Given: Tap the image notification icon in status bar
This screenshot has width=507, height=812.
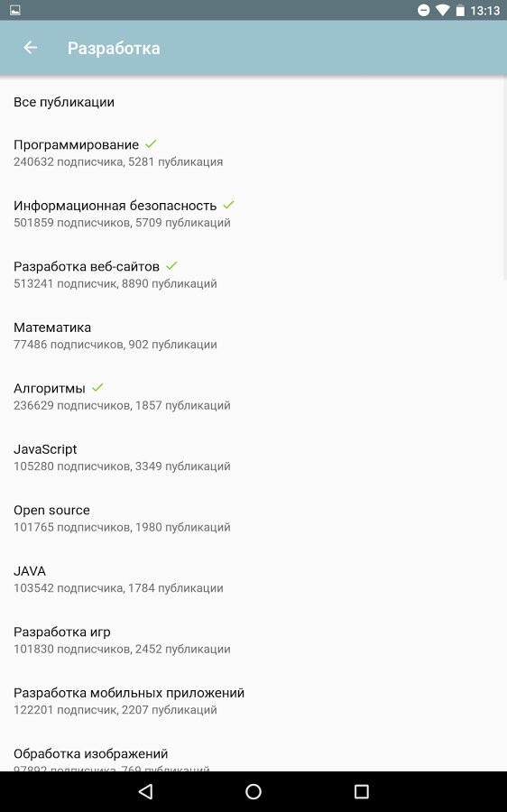Looking at the screenshot, I should point(15,10).
